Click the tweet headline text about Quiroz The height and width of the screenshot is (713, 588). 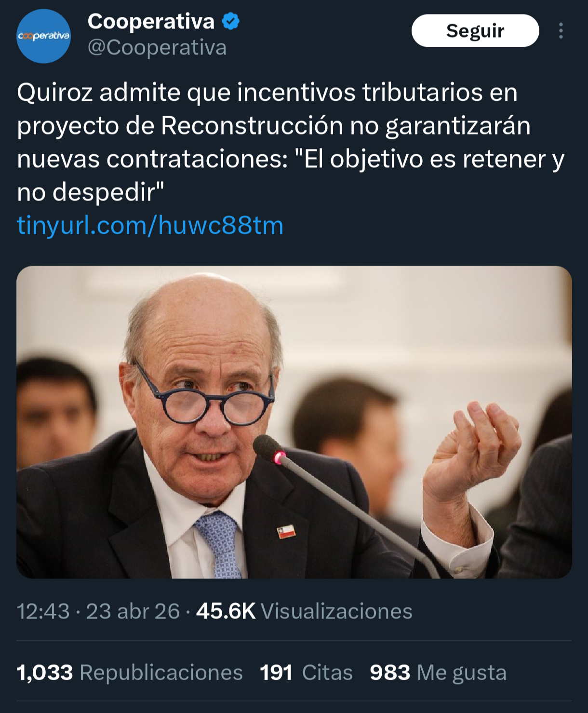[291, 142]
